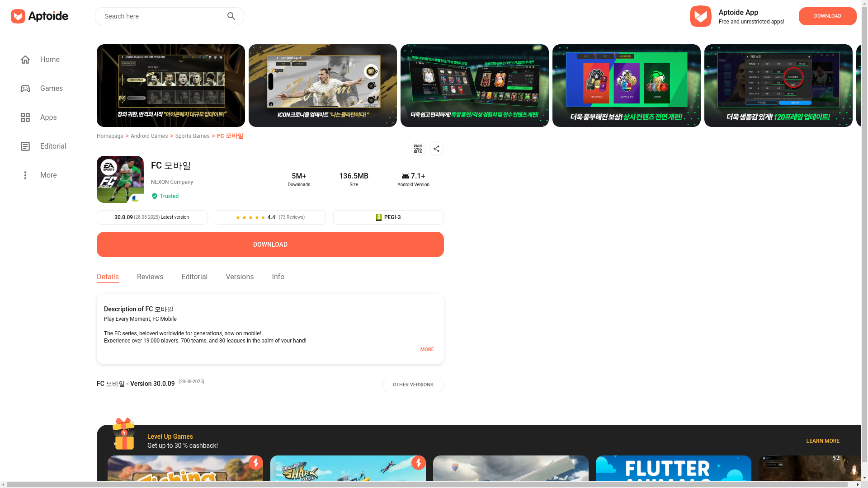Click horizontal scrollbar left arrow
The height and width of the screenshot is (488, 868).
[4, 485]
